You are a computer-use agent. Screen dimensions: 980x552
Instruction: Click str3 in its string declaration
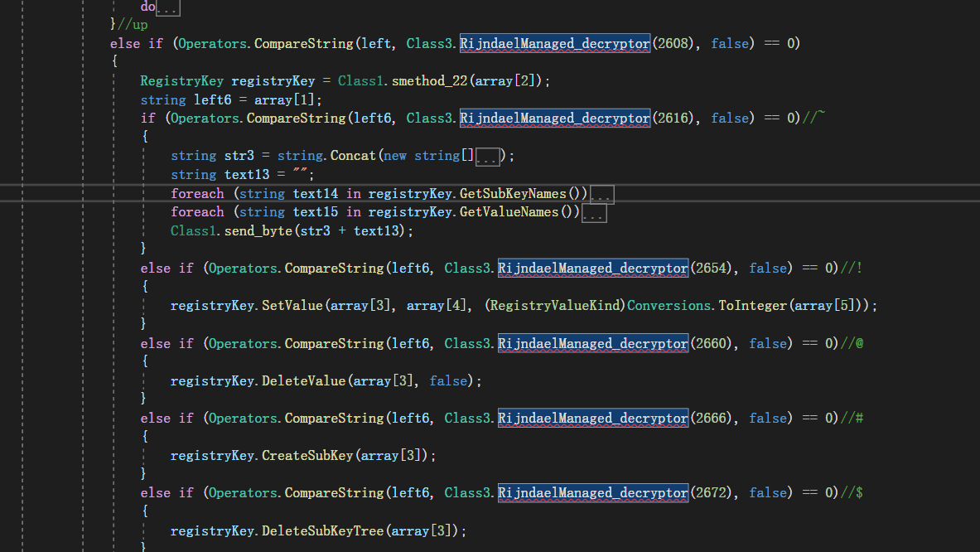[239, 156]
